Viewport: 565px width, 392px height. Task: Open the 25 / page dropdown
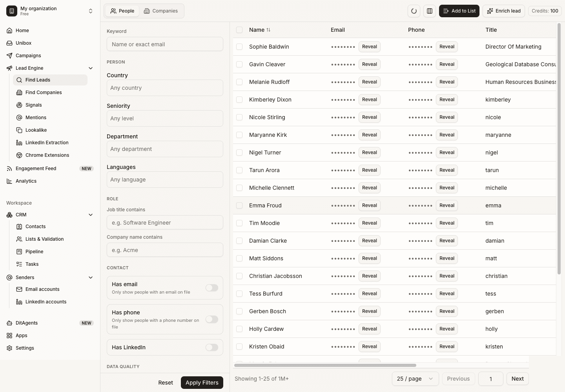click(415, 379)
